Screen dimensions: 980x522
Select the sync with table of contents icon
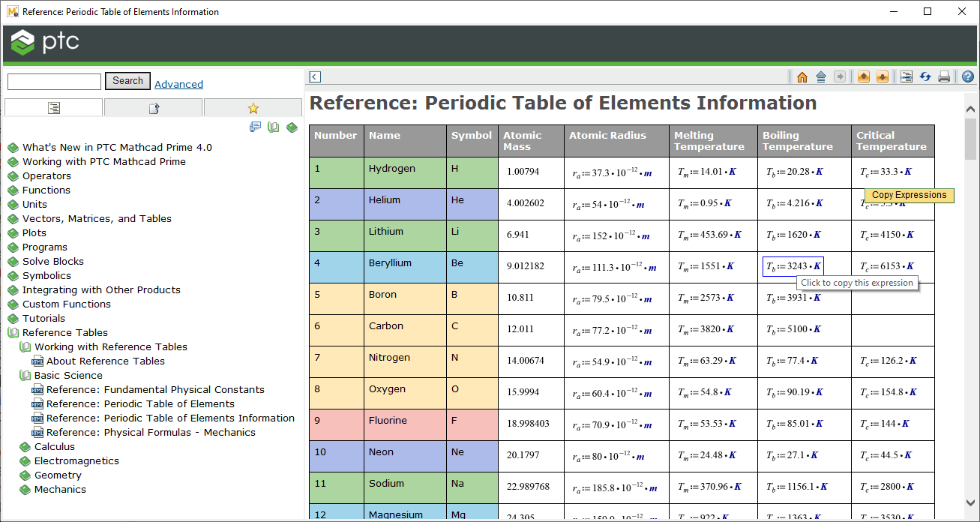pyautogui.click(x=906, y=76)
